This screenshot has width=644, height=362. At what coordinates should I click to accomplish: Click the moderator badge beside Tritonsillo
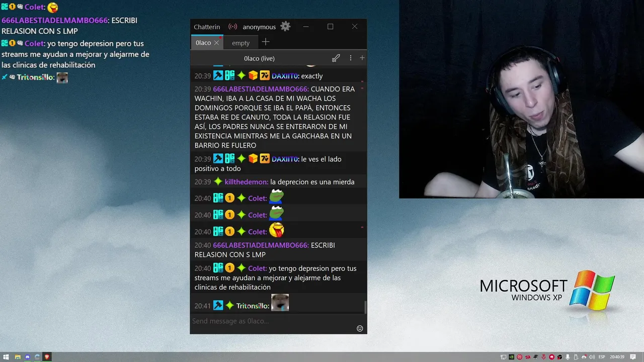(218, 305)
